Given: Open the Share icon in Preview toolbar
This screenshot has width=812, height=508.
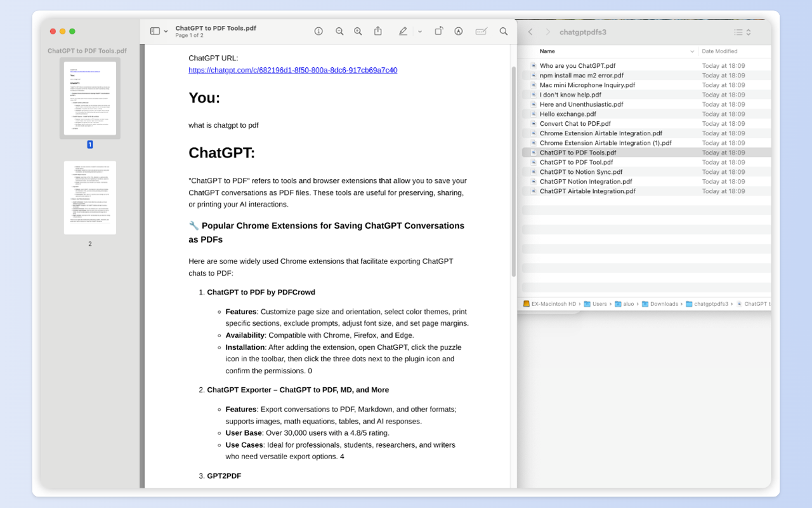Looking at the screenshot, I should tap(377, 30).
